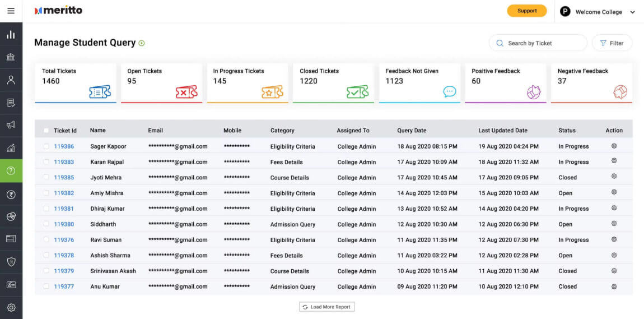The image size is (644, 319).
Task: Show the Open Tickets card
Action: 161,83
